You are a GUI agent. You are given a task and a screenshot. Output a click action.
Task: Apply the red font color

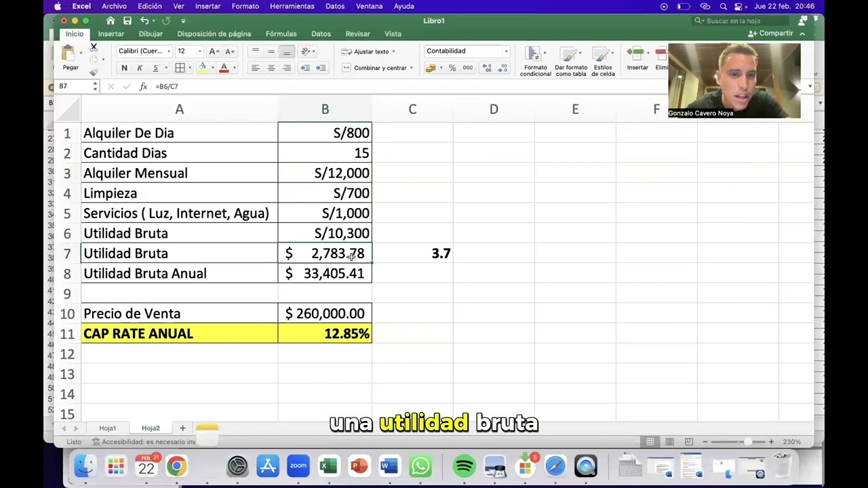click(x=224, y=68)
